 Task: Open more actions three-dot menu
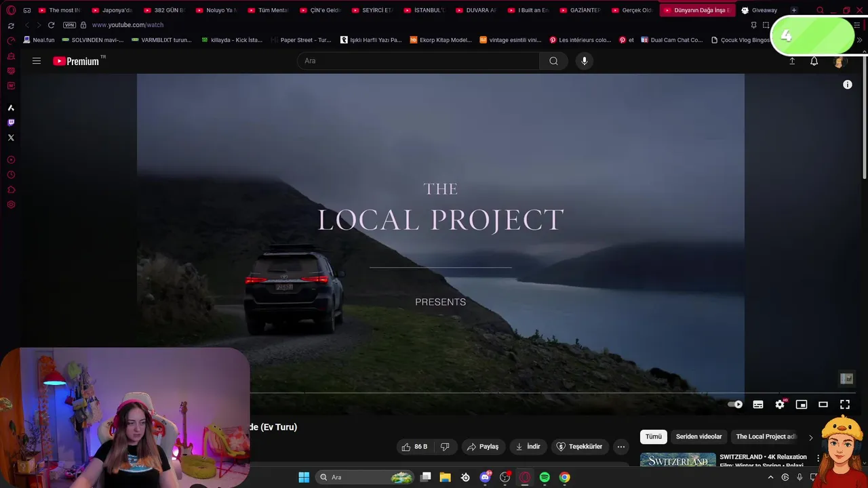coord(621,447)
